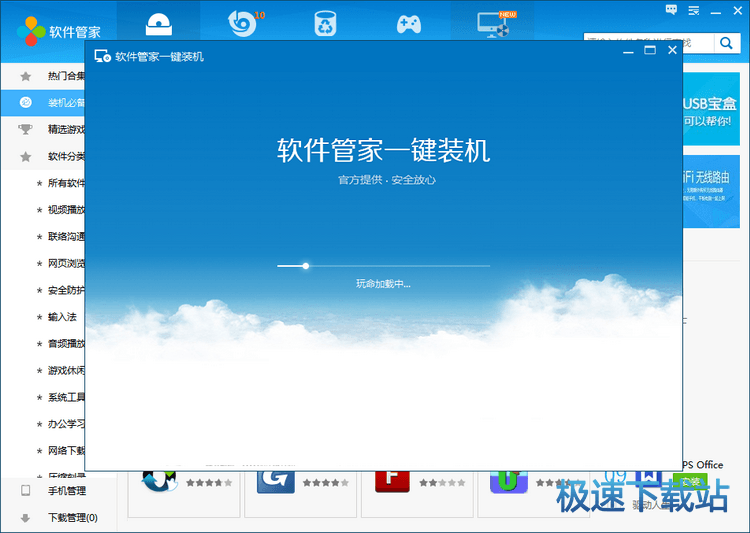Open the upgrade tab with badge 10
The height and width of the screenshot is (533, 750).
pyautogui.click(x=245, y=23)
